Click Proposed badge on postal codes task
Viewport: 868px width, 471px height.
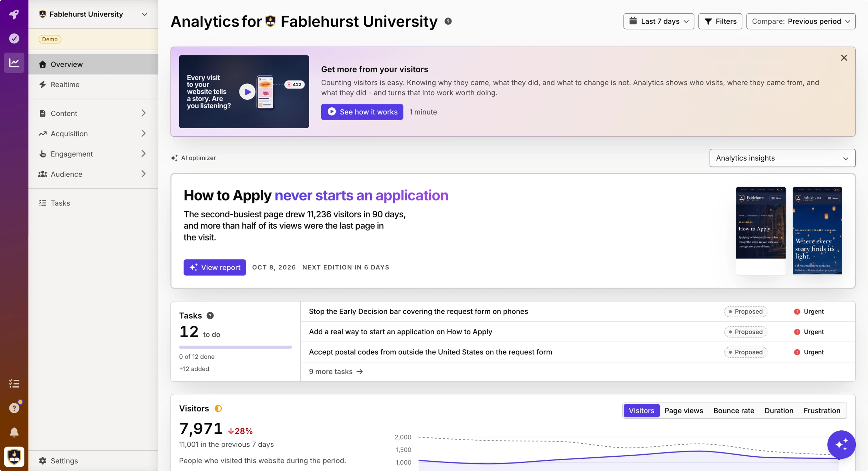point(746,352)
